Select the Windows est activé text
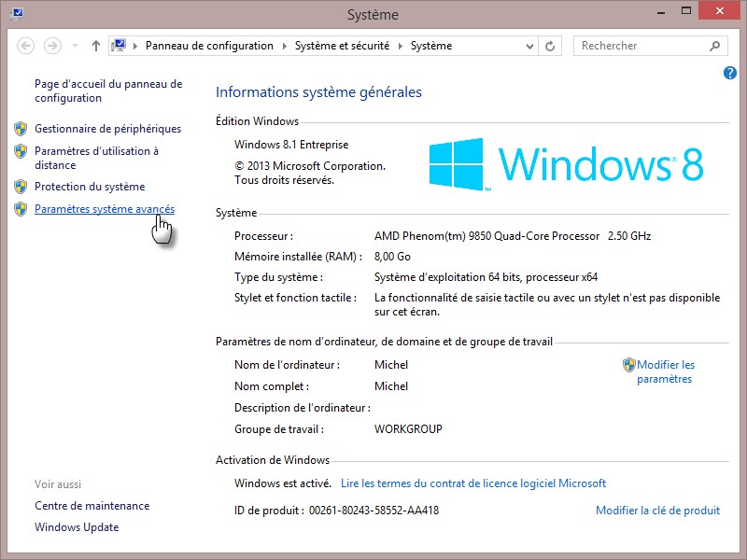This screenshot has height=560, width=747. click(283, 483)
